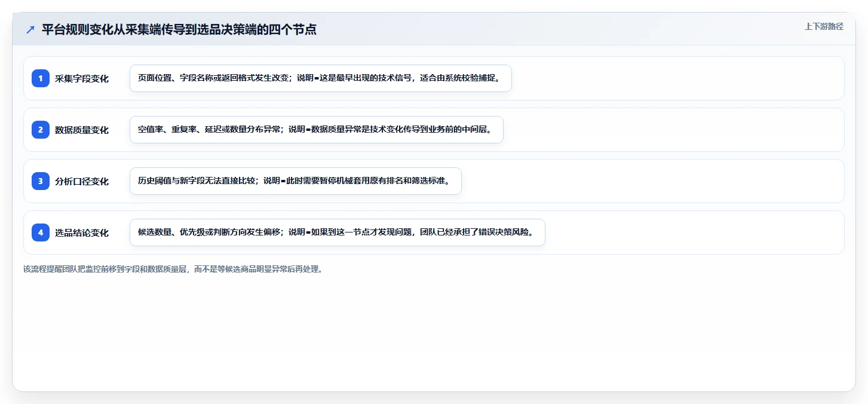Click the step 3 number badge
868x404 pixels.
tap(41, 181)
